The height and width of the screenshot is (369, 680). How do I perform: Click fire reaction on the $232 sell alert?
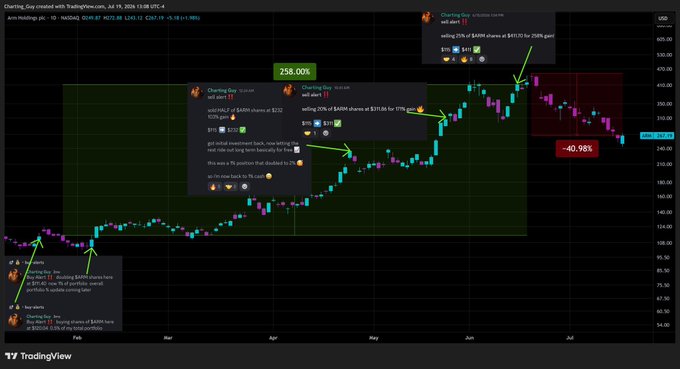click(215, 187)
